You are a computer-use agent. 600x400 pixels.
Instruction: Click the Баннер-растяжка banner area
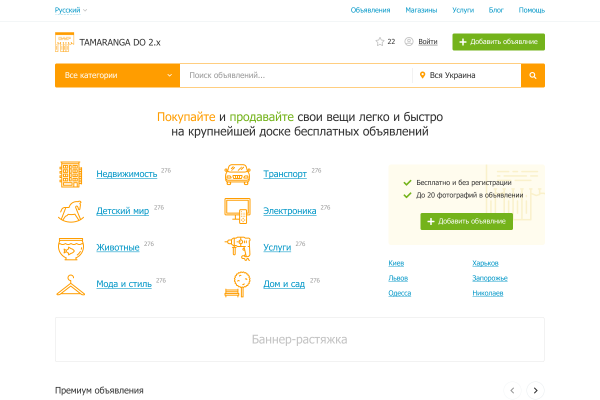pos(300,340)
